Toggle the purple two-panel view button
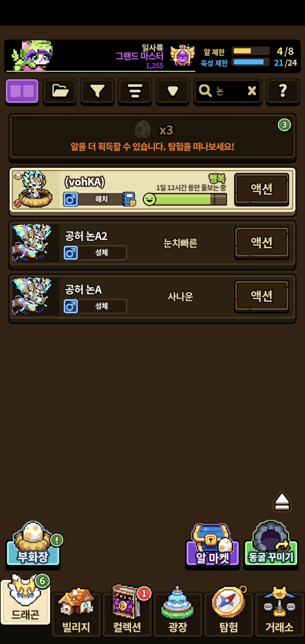 (22, 91)
